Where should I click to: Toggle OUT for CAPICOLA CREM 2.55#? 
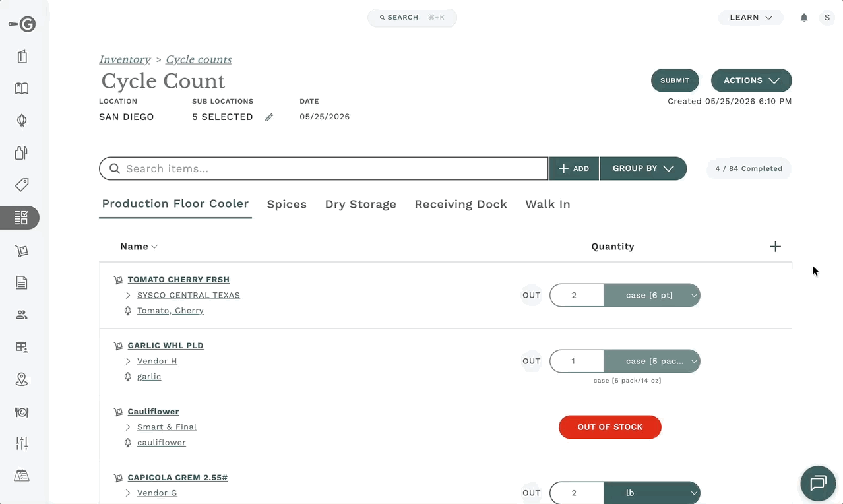tap(532, 493)
